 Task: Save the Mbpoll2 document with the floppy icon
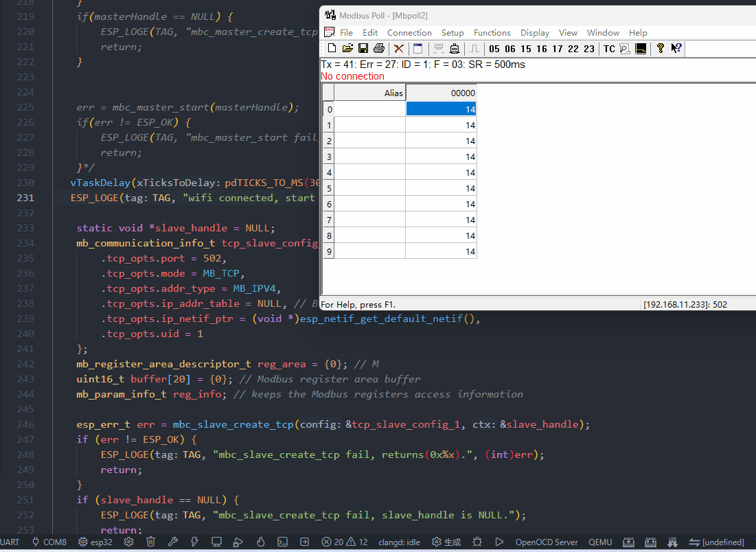[363, 48]
